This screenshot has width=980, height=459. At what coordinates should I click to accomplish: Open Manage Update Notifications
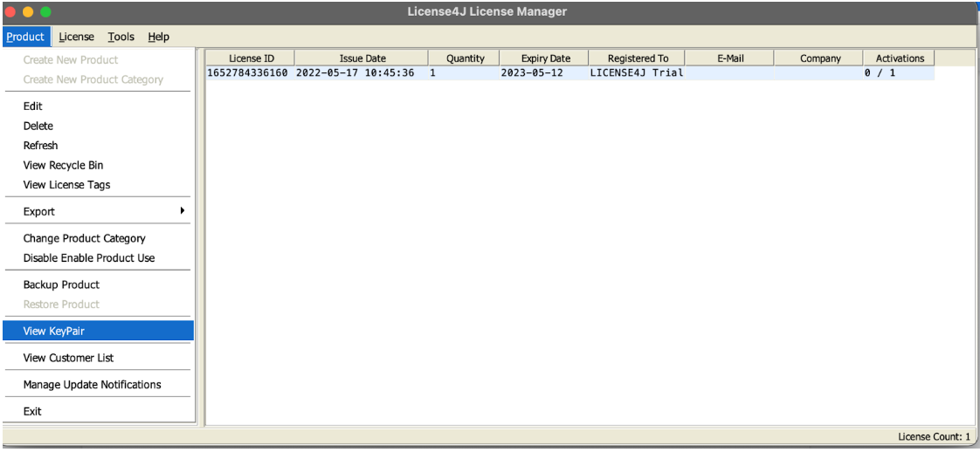(92, 385)
